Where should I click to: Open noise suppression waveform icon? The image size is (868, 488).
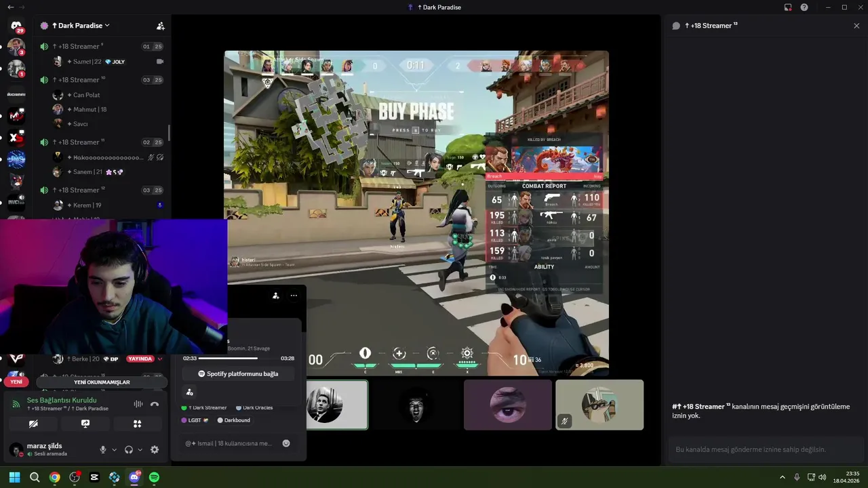click(138, 404)
